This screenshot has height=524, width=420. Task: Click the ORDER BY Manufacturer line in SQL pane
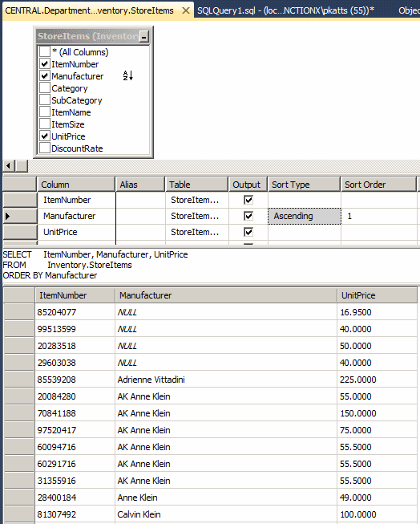pyautogui.click(x=50, y=275)
